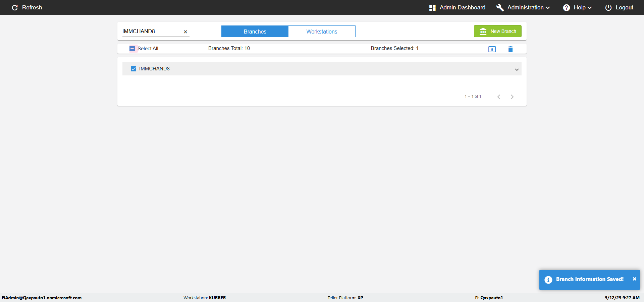644x302 pixels.
Task: Click the Admin Dashboard link text
Action: pos(463,7)
